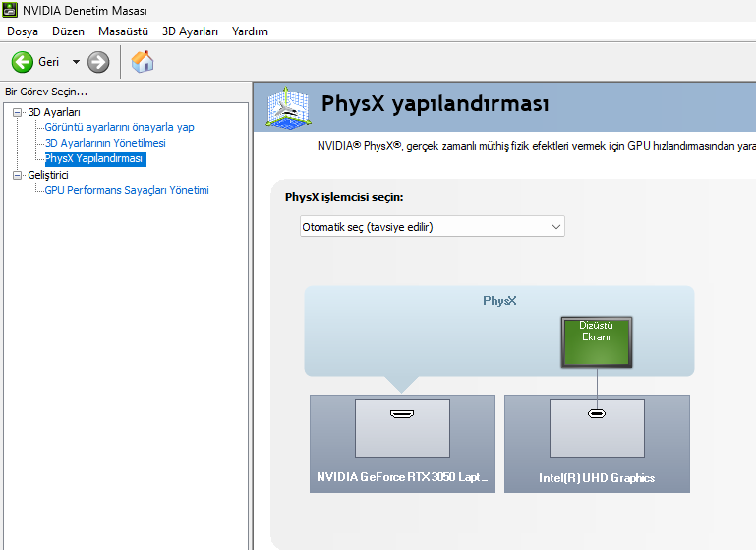Click the Intel UHD Graphics port icon
The width and height of the screenshot is (756, 550).
pos(597,414)
